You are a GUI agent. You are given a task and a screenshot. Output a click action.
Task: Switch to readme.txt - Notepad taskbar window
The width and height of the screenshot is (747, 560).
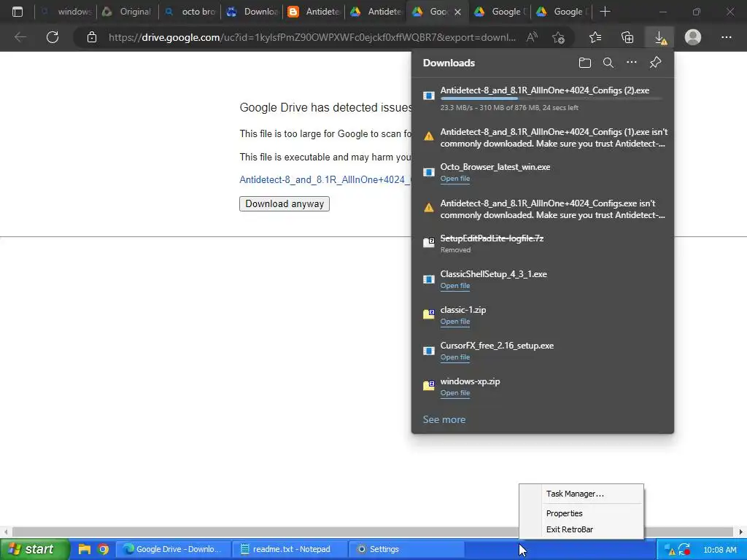click(x=289, y=549)
